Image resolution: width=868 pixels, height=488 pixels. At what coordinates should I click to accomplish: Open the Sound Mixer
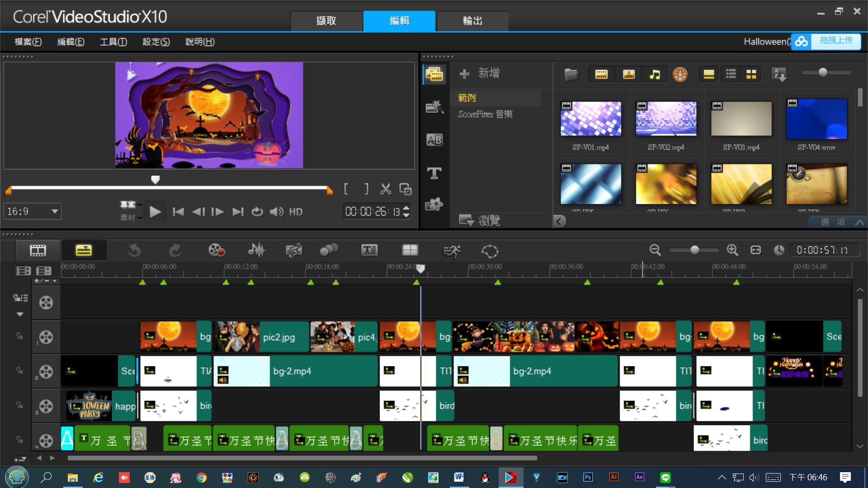(x=257, y=250)
